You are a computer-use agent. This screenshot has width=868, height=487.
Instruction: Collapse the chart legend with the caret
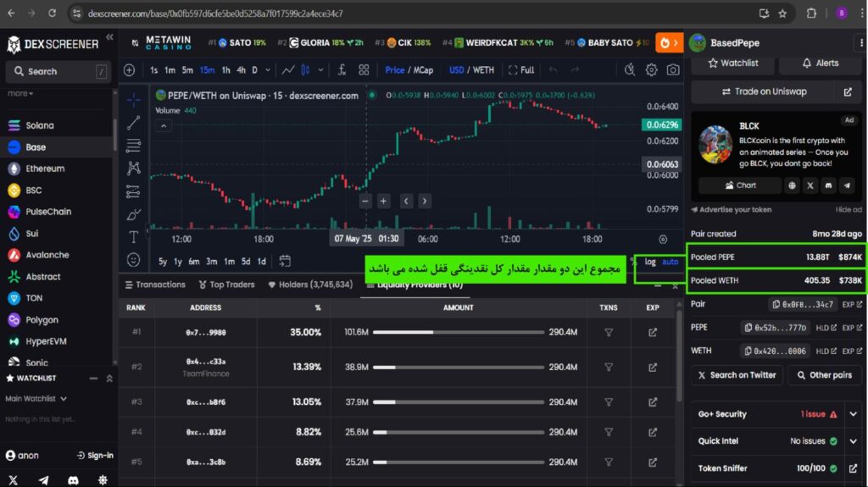[164, 126]
